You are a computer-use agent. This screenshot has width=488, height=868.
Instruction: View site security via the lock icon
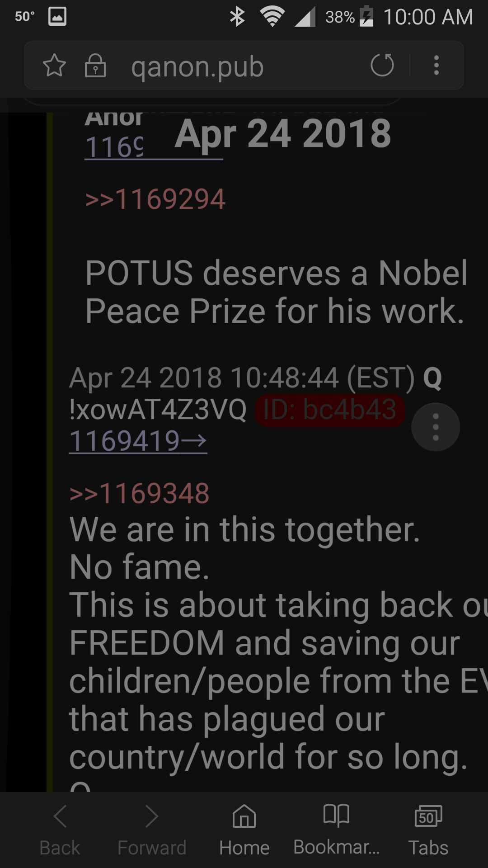coord(95,66)
